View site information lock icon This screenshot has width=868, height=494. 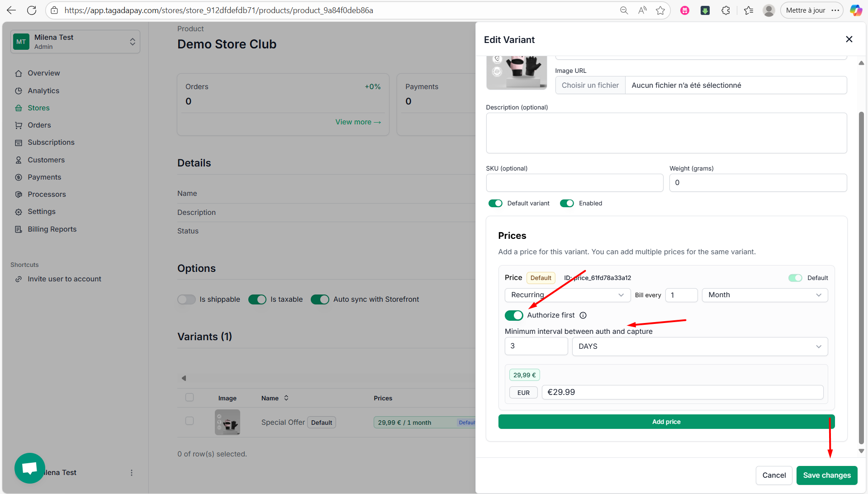54,10
